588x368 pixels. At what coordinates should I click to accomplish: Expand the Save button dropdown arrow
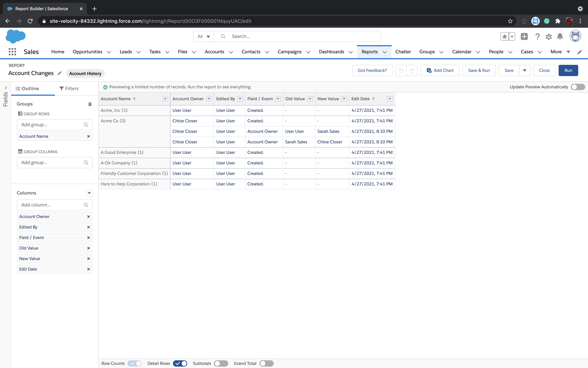click(525, 70)
